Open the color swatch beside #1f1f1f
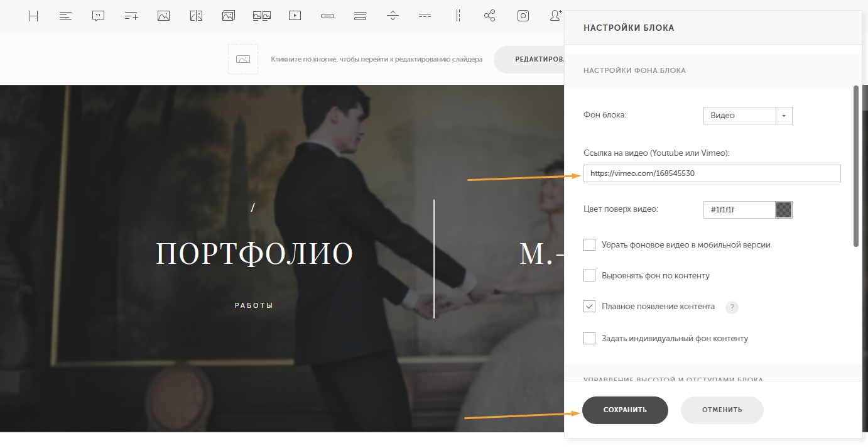The height and width of the screenshot is (448, 868). point(784,210)
